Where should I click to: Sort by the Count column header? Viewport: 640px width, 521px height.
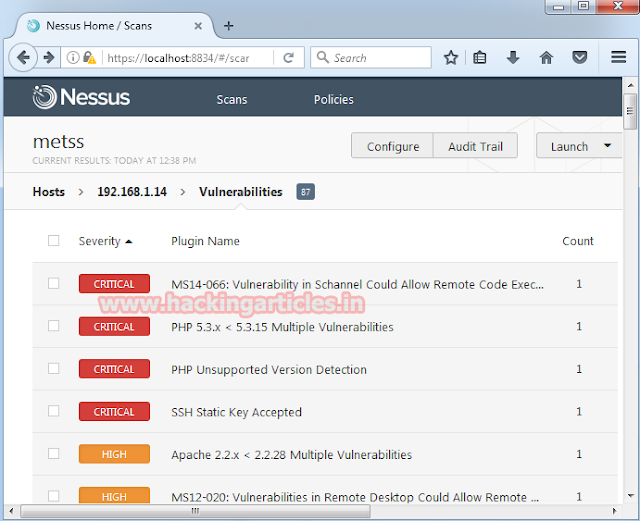[578, 241]
